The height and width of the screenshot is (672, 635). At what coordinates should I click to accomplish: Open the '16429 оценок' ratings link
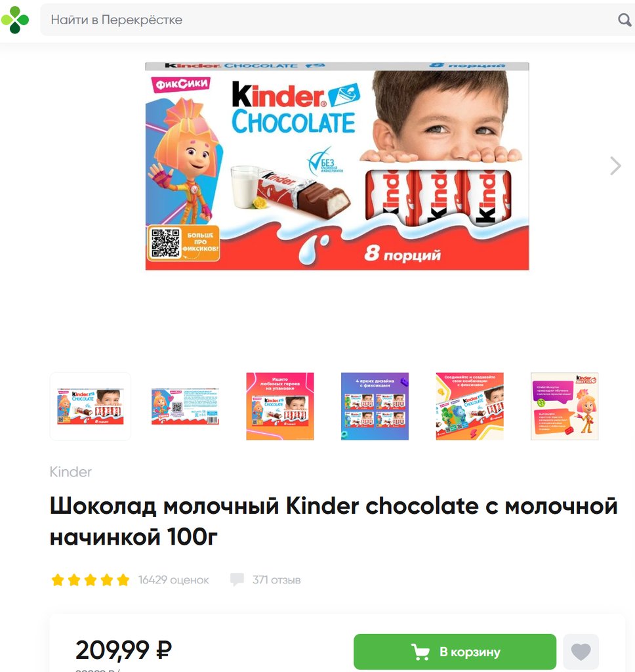[x=174, y=580]
